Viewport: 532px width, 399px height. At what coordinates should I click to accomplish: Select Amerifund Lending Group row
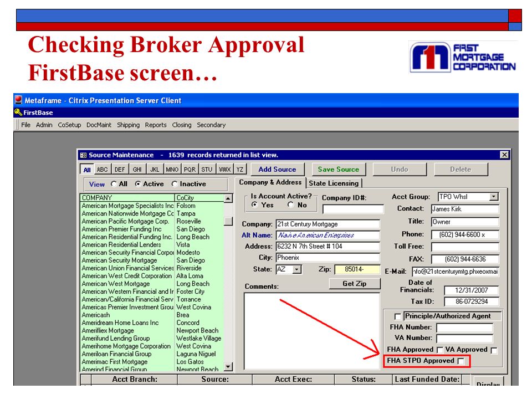tap(152, 338)
